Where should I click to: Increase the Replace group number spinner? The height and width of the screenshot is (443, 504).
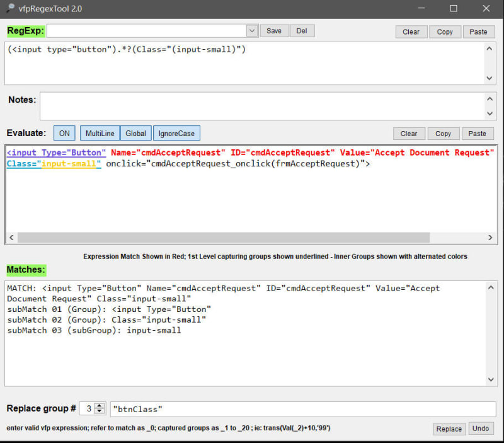coord(100,406)
